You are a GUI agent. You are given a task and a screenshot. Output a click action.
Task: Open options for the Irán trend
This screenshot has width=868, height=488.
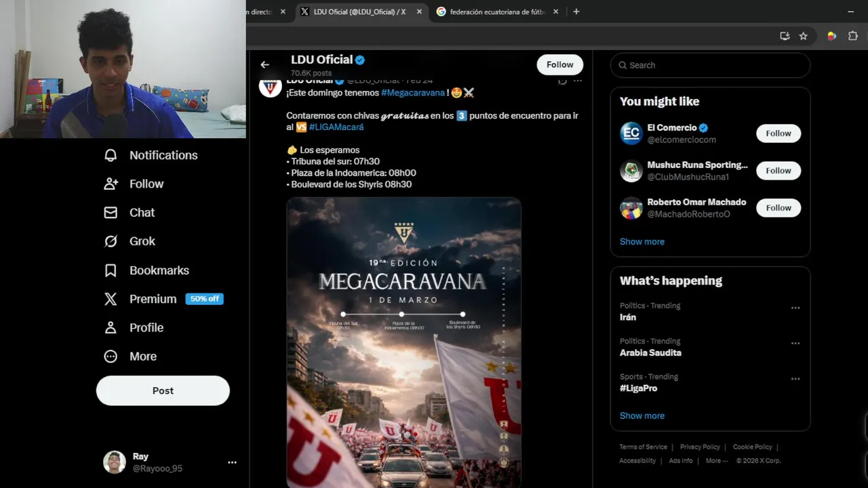[x=795, y=308]
